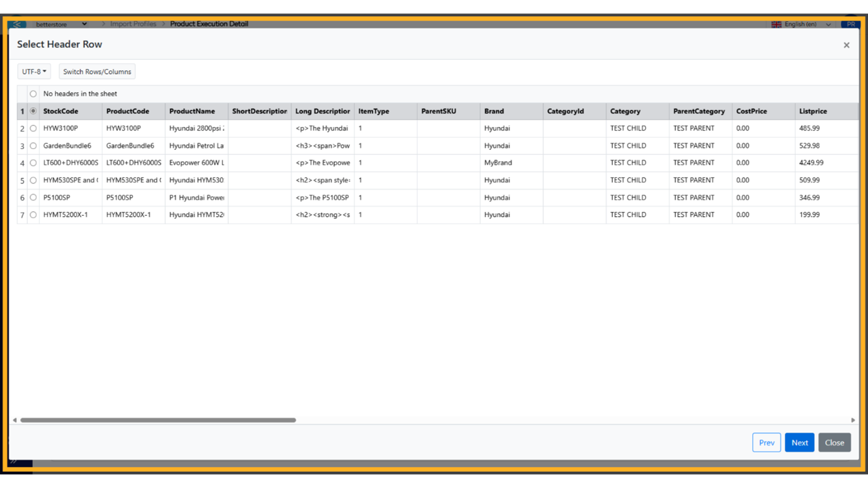Click the right arrow of horizontal scrollbar

coord(853,420)
